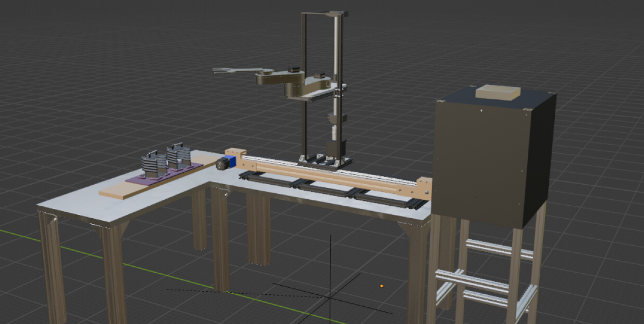Select the left gray finned component

coord(153,165)
